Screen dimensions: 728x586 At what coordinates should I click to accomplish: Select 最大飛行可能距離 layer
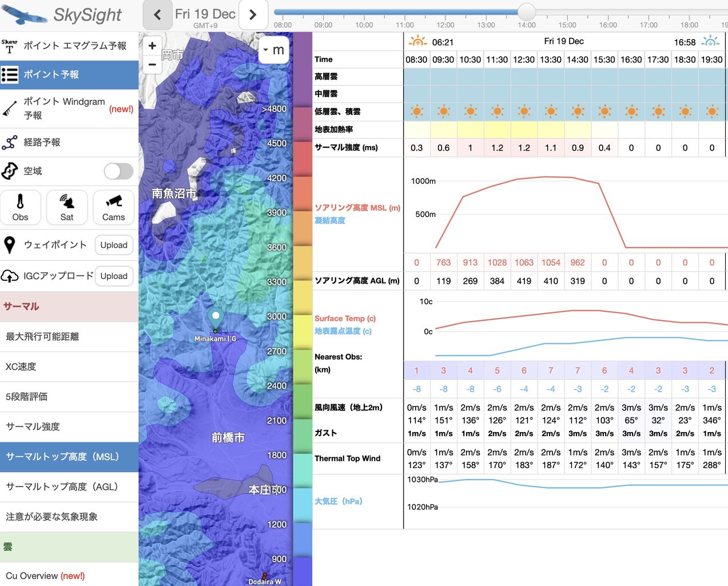coord(69,336)
